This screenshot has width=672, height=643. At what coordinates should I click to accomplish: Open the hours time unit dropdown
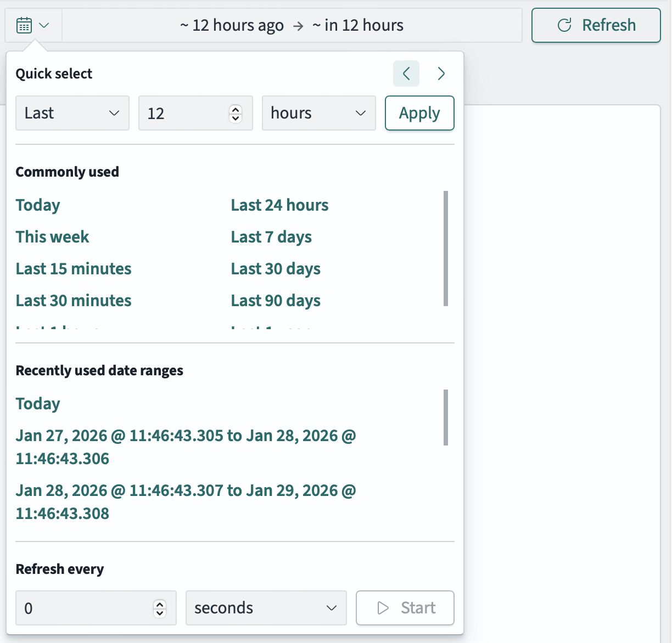pos(318,113)
